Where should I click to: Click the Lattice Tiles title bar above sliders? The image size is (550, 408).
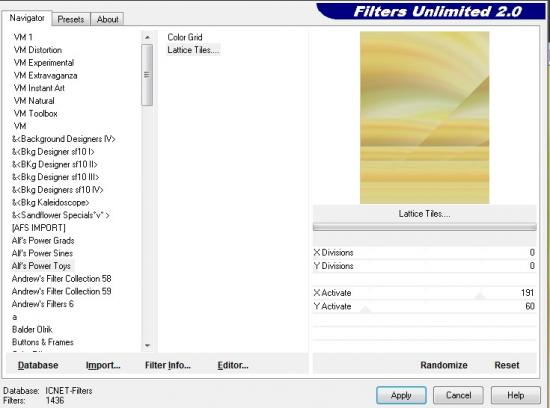tap(424, 214)
